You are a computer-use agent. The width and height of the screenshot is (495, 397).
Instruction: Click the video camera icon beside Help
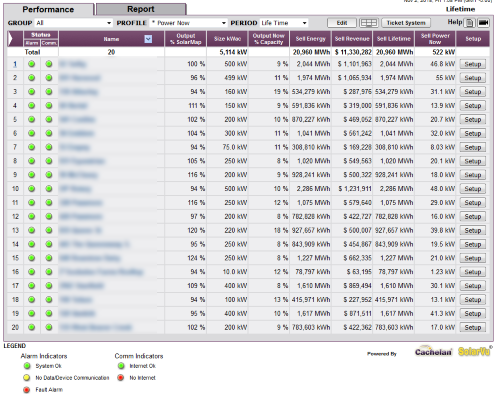pos(483,23)
